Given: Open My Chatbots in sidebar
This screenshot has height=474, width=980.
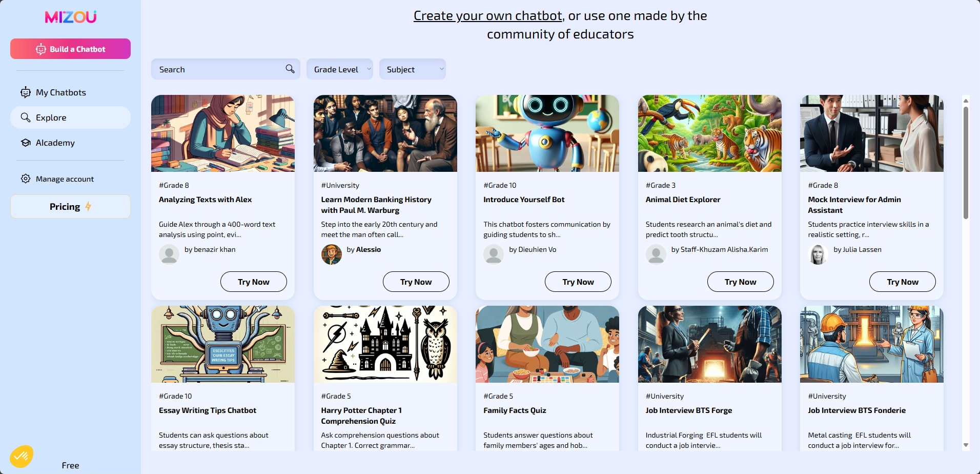Looking at the screenshot, I should click(60, 92).
